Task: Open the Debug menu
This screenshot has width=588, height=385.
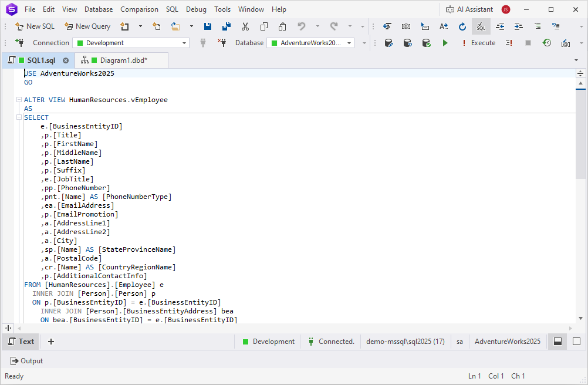Action: 196,9
